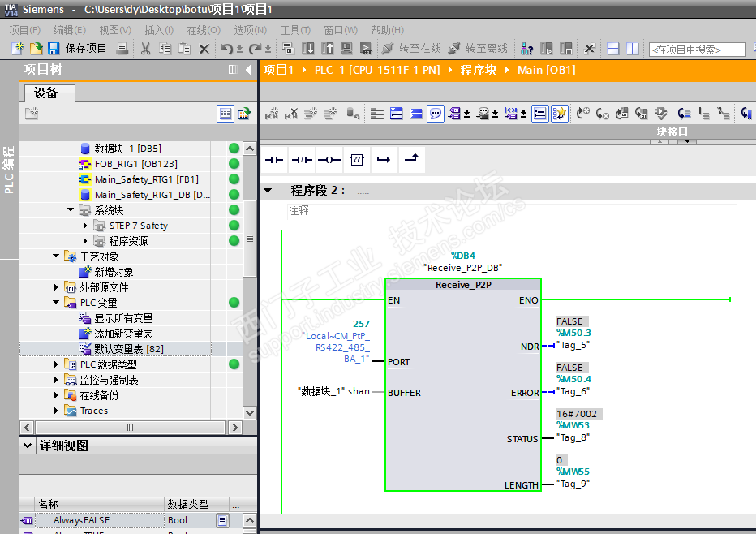This screenshot has width=756, height=534.
Task: Toggle favorites display in editor
Action: (559, 114)
